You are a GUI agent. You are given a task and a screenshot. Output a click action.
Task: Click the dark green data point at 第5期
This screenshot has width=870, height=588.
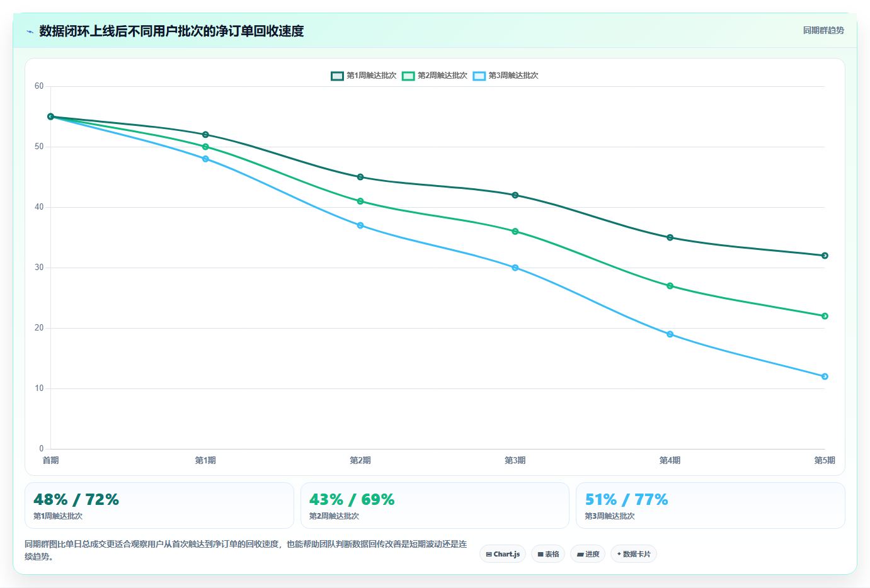click(825, 256)
